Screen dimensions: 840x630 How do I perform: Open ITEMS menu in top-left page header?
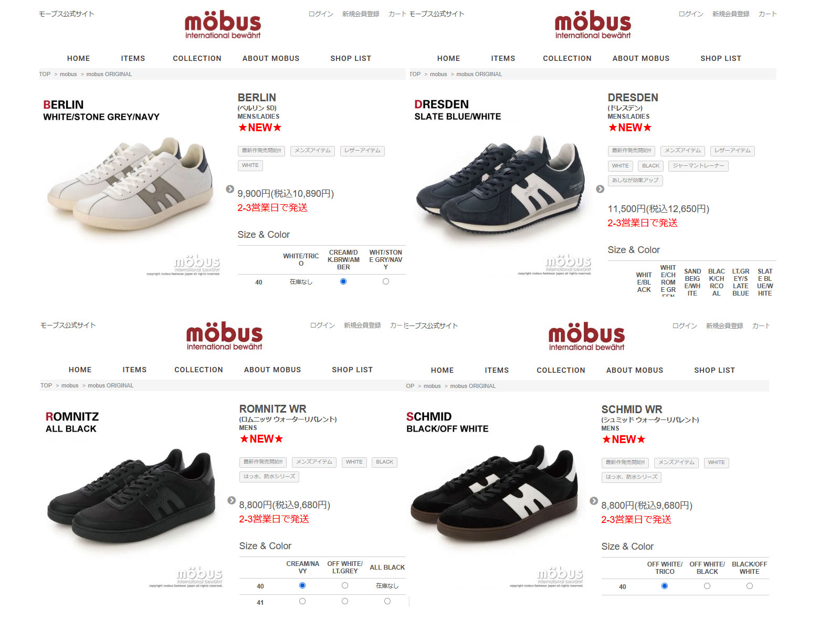(133, 58)
